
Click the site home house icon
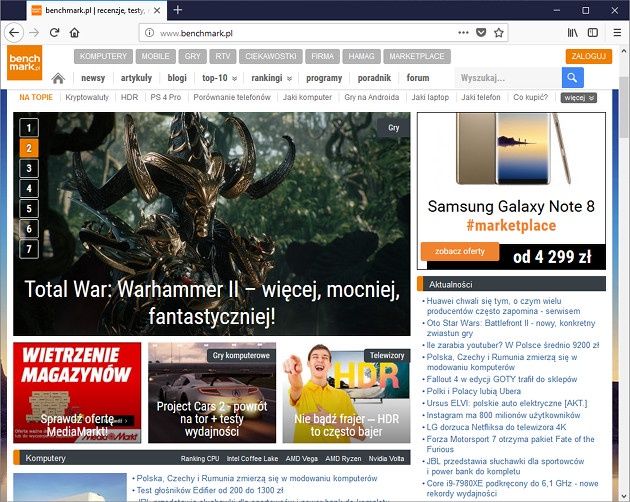(58, 78)
